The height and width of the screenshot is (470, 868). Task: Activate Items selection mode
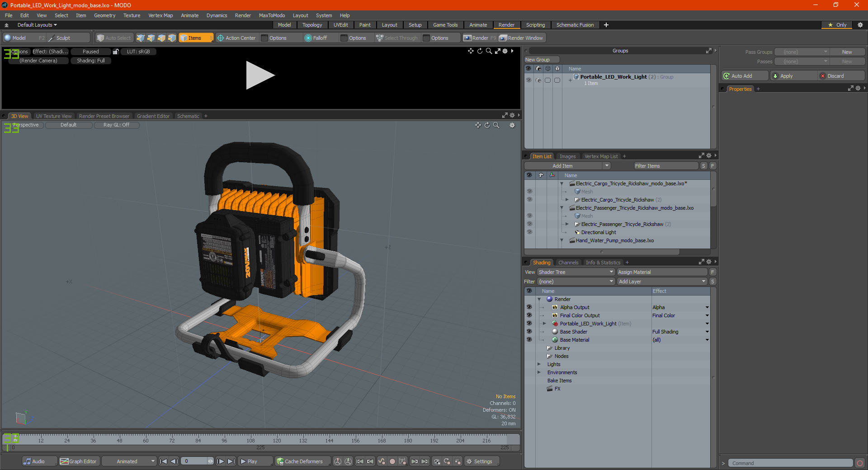(x=196, y=38)
